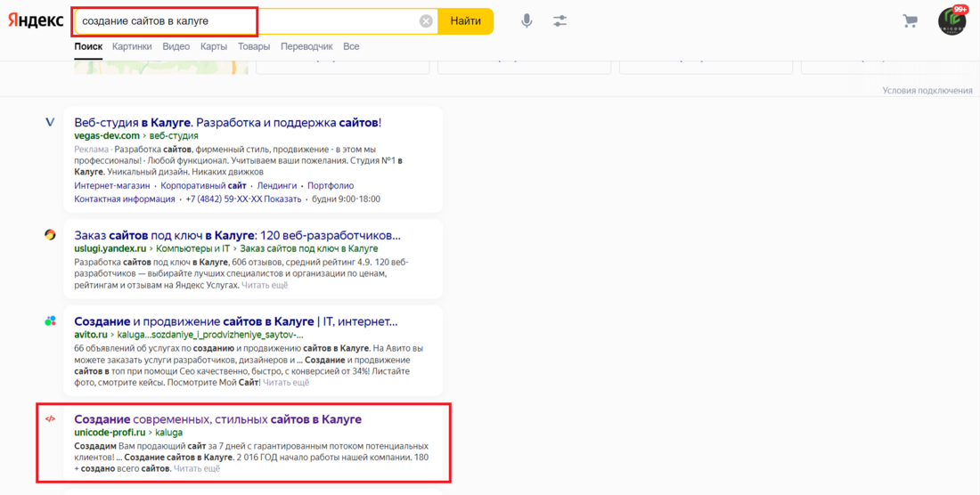Click the Yandex Uslugi favicon
The image size is (980, 495).
(50, 235)
